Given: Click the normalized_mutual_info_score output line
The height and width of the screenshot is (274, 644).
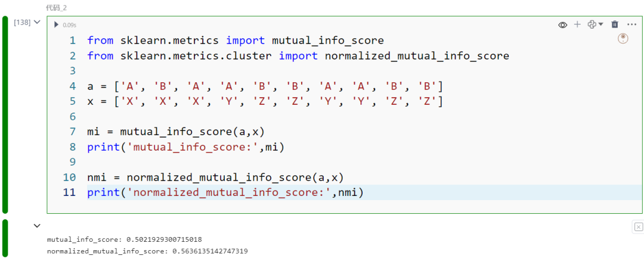Looking at the screenshot, I should [147, 251].
